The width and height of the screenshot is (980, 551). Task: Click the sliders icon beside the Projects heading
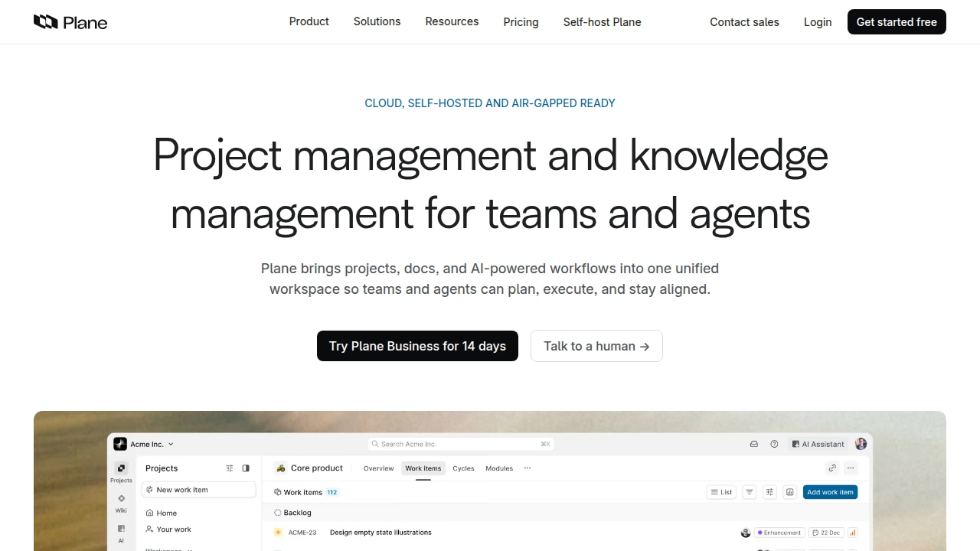[230, 468]
